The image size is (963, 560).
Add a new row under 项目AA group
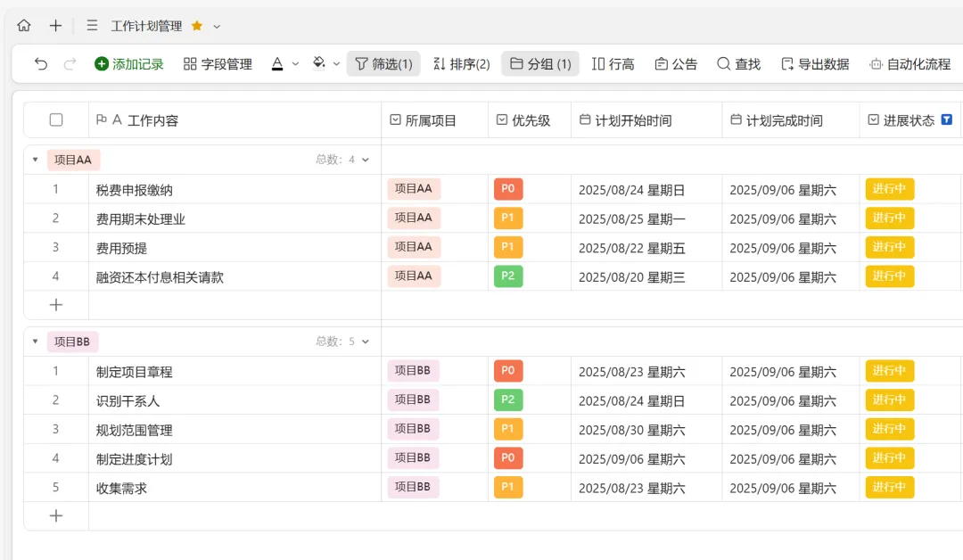tap(56, 305)
